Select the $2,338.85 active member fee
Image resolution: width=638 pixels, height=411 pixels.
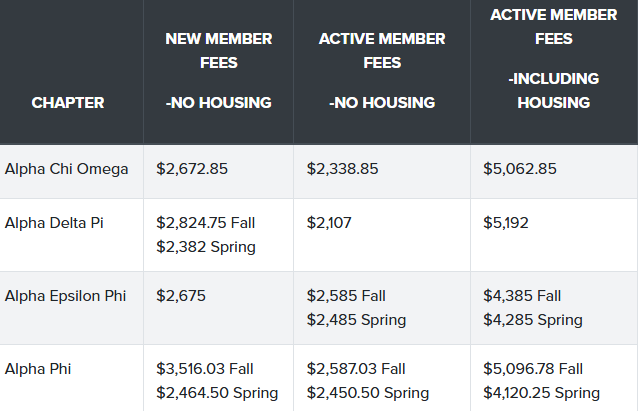point(343,168)
